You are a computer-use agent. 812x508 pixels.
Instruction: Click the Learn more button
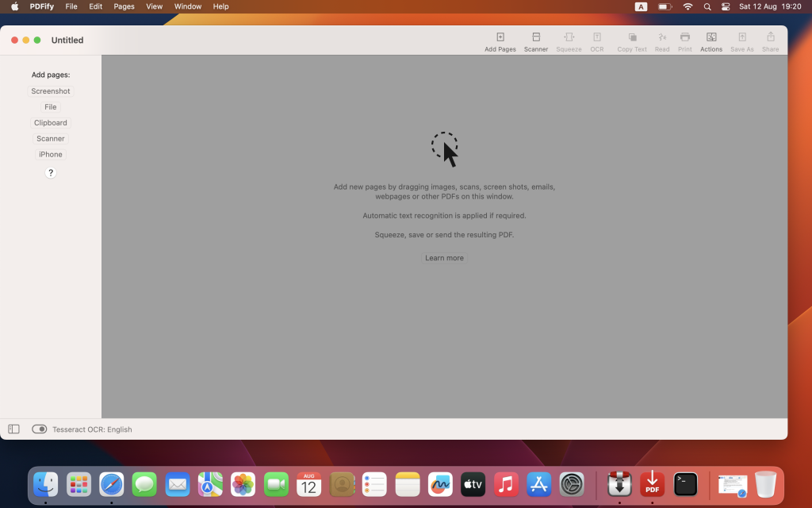point(444,258)
